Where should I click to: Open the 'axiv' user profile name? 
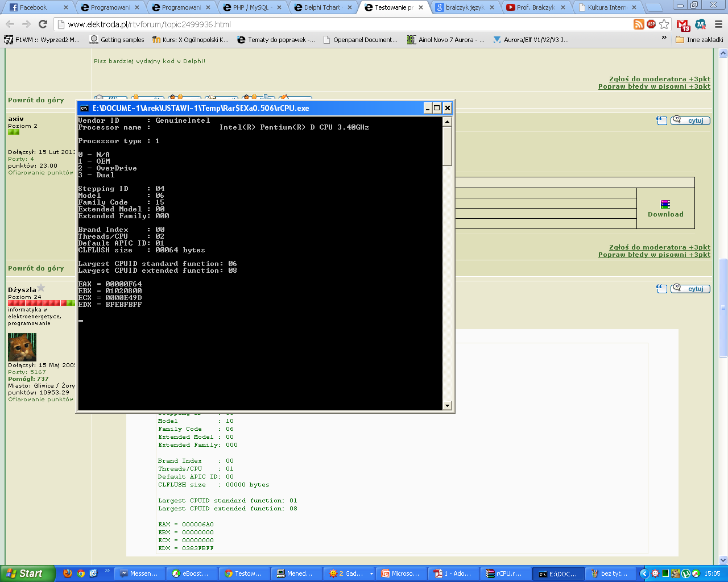16,119
